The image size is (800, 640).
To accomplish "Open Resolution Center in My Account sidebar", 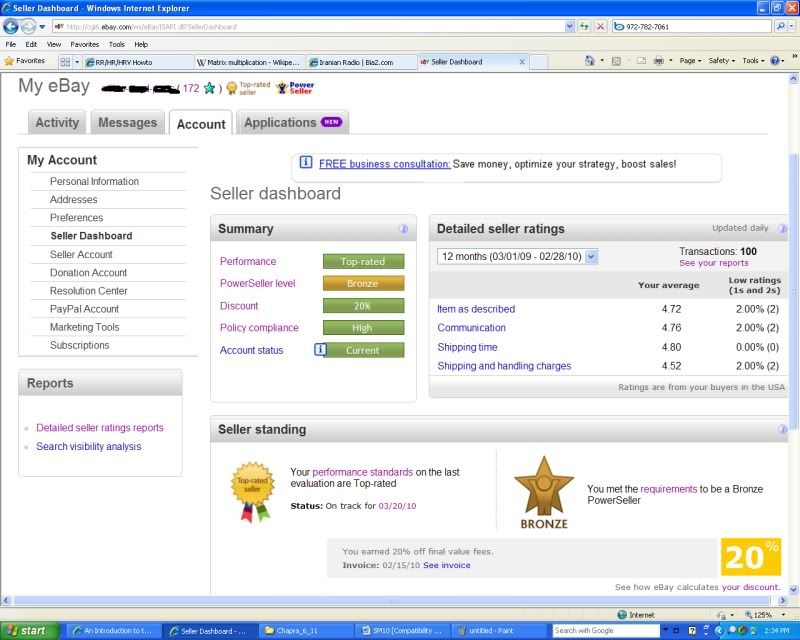I will (89, 291).
